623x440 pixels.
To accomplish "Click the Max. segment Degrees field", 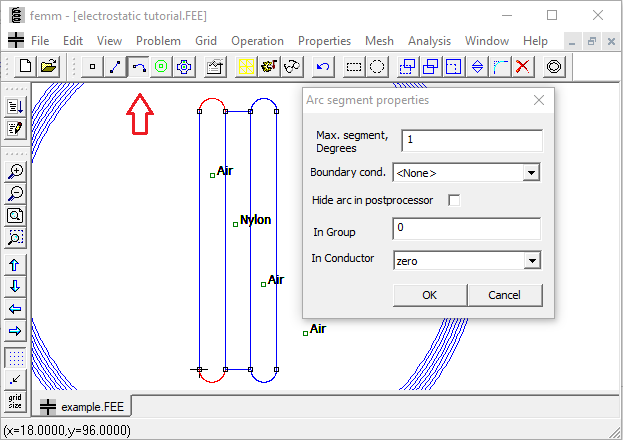I will (x=471, y=140).
